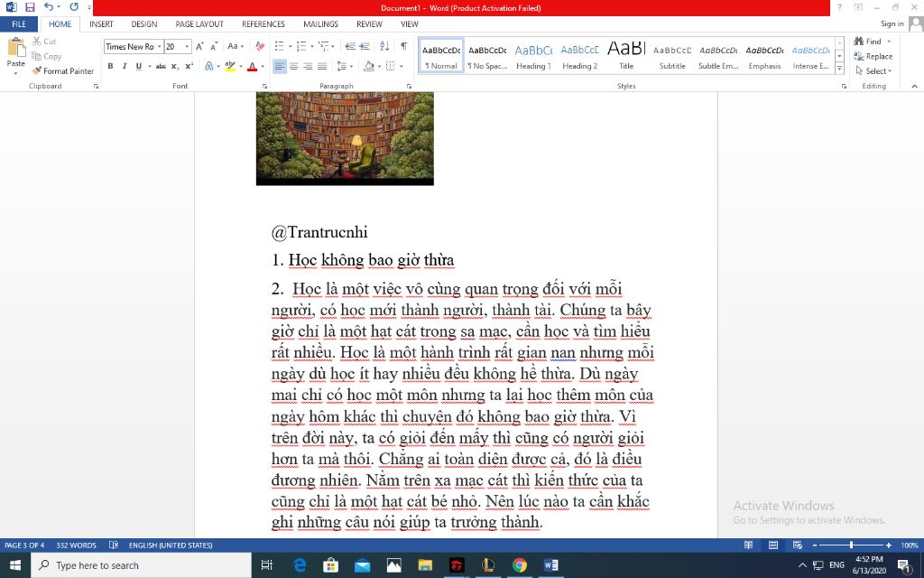Activate the Format Painter brush
Image resolution: width=924 pixels, height=578 pixels.
[36, 70]
